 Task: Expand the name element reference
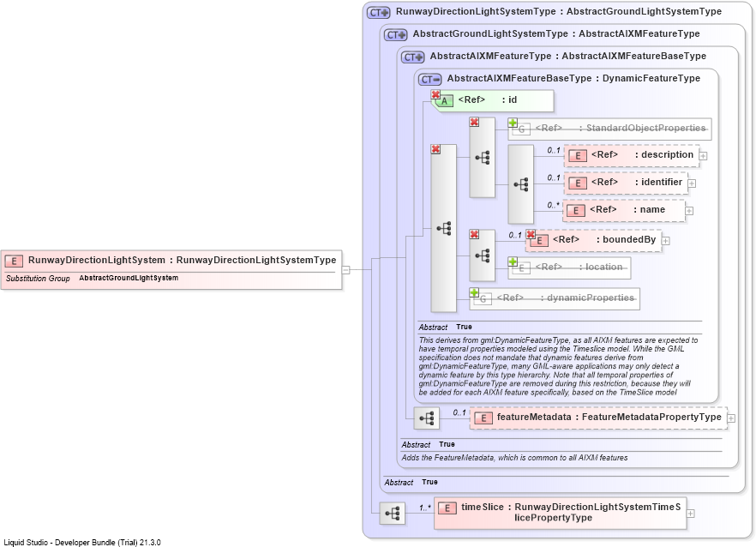(689, 211)
